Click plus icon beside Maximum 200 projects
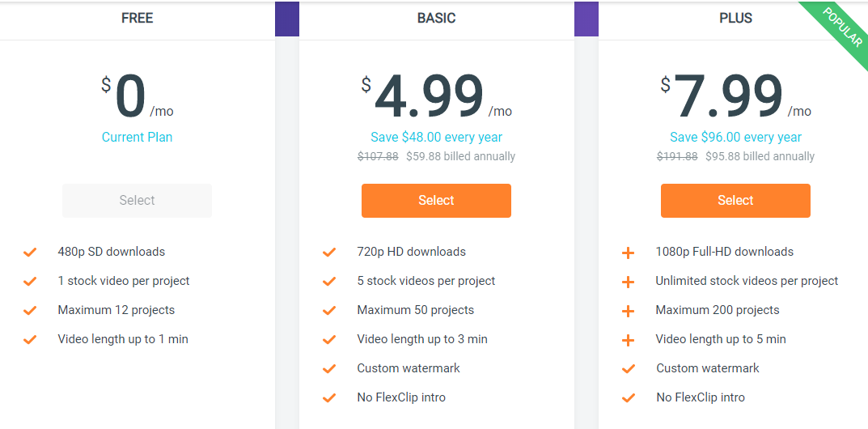Screen dimensions: 868x429 pos(628,311)
